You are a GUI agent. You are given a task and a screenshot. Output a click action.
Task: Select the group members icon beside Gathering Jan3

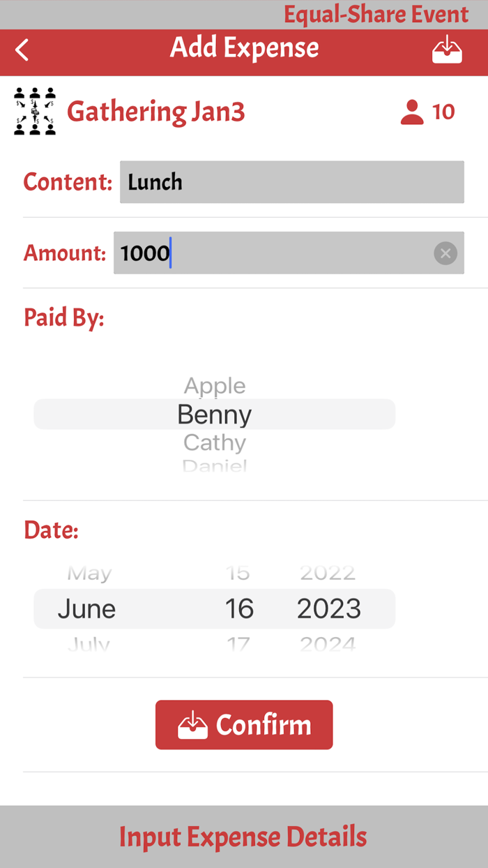click(x=33, y=110)
